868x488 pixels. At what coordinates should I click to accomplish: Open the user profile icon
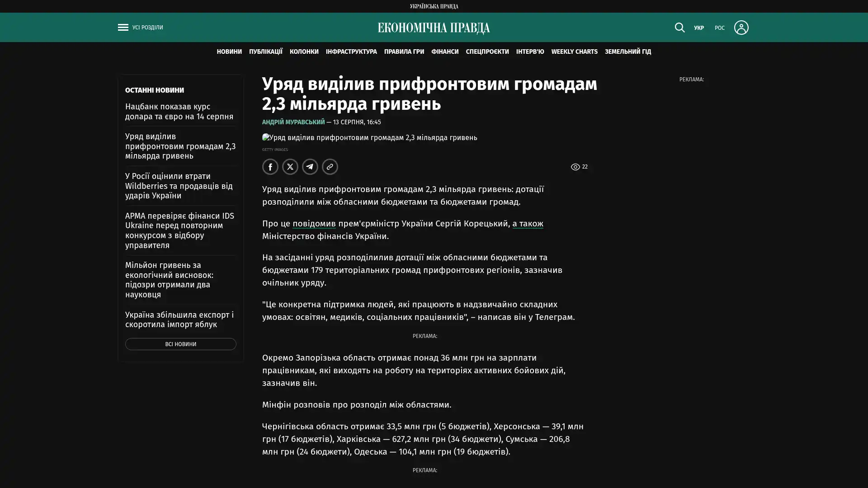pos(741,28)
